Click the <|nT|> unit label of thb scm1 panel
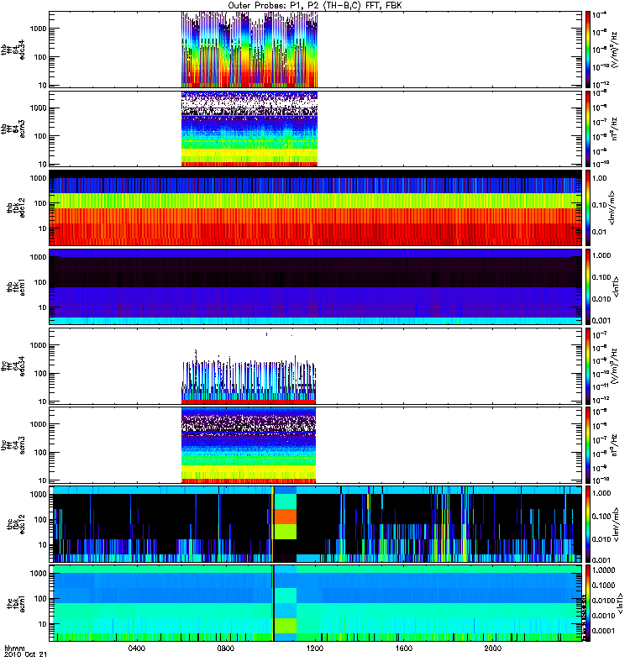The image size is (630, 672). [617, 287]
